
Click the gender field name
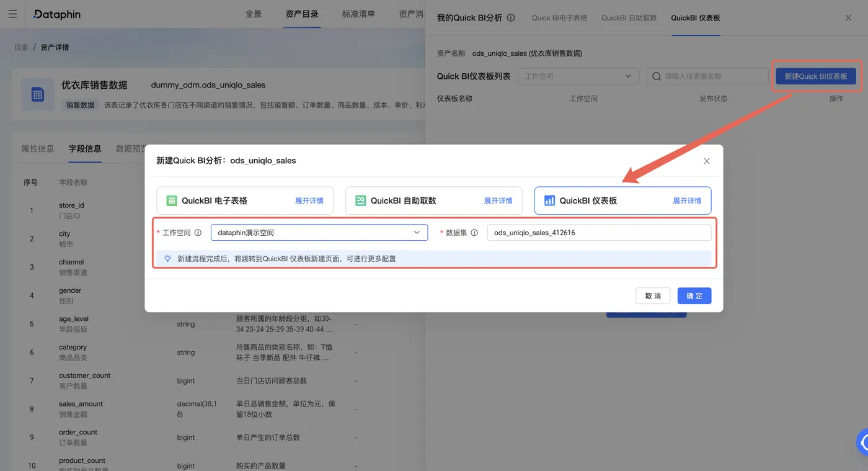pos(70,290)
